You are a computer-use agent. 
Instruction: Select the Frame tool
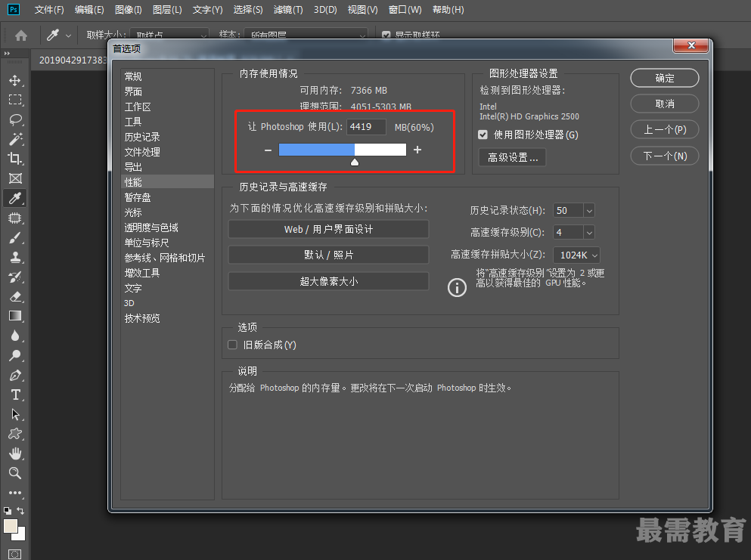click(15, 178)
